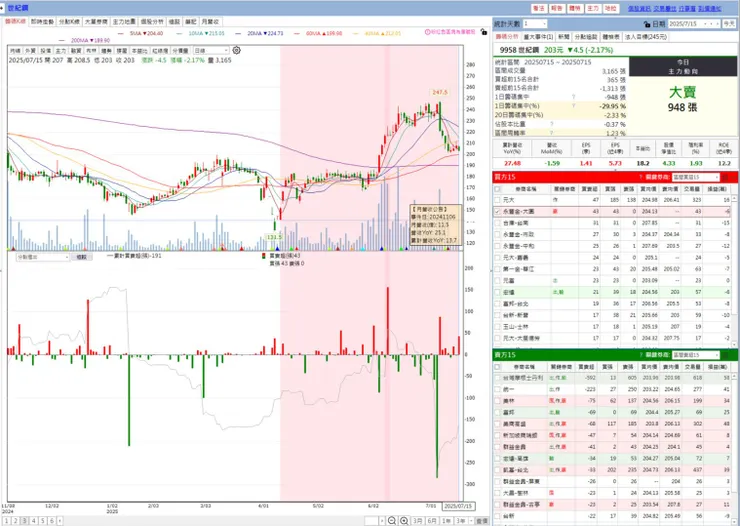Click the red 報告 button
The image size is (740, 526).
pyautogui.click(x=556, y=8)
